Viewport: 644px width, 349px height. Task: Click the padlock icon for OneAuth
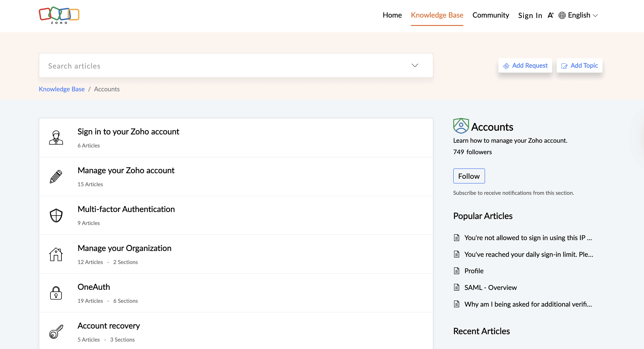pyautogui.click(x=56, y=293)
